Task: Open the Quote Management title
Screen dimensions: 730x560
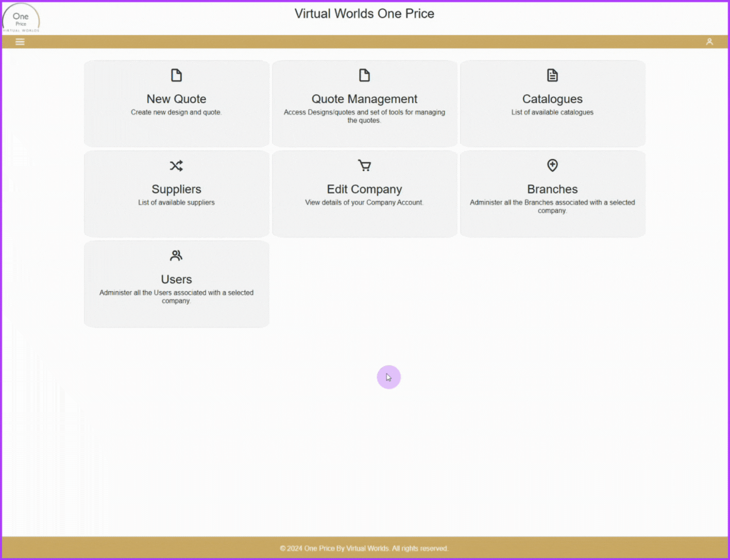Action: pyautogui.click(x=364, y=99)
